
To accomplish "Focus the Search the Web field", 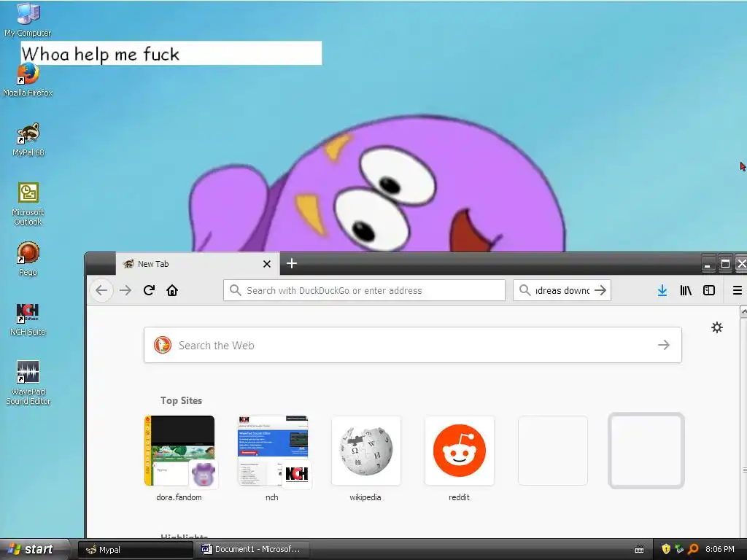I will point(413,345).
